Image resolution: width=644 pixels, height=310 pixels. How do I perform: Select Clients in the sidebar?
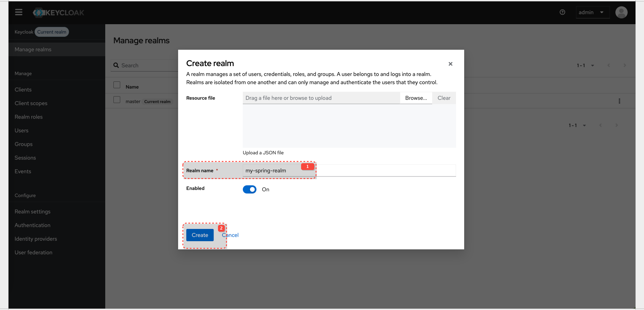(23, 89)
